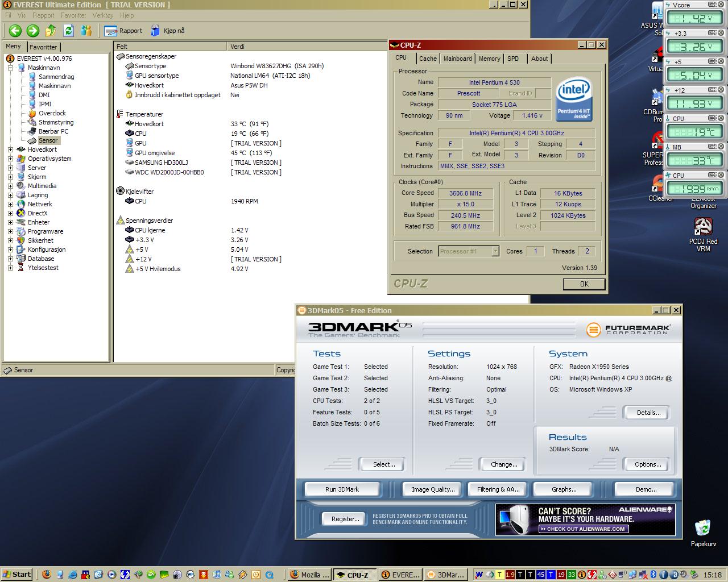The height and width of the screenshot is (582, 728).
Task: Expand the Operativsystem tree node
Action: click(10, 159)
